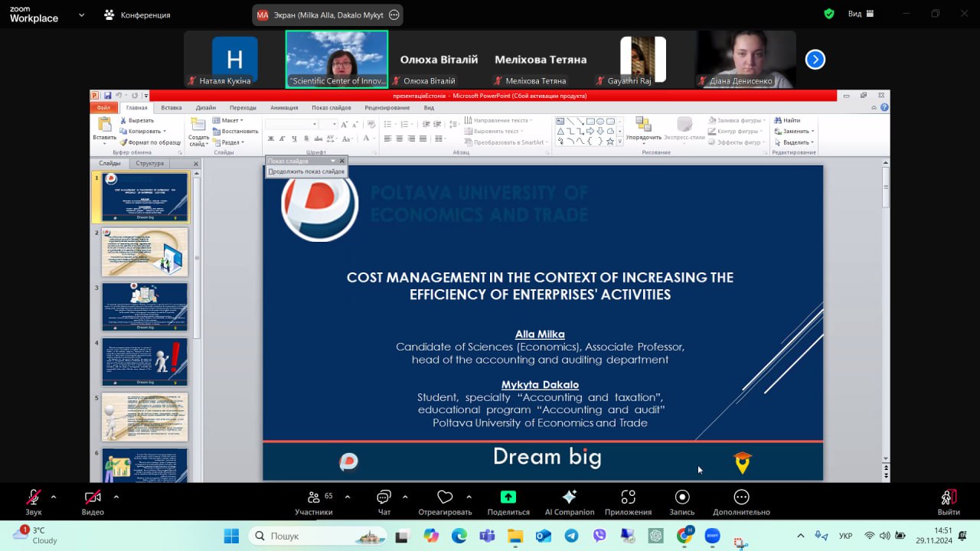Unmute microphone with the Звук button
The width and height of the screenshot is (980, 551).
click(33, 497)
